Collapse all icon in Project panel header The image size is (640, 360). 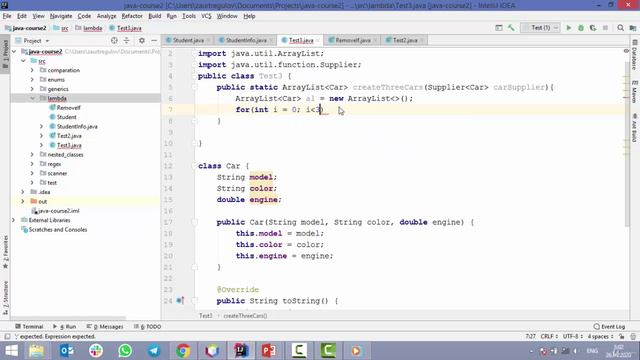click(x=127, y=40)
